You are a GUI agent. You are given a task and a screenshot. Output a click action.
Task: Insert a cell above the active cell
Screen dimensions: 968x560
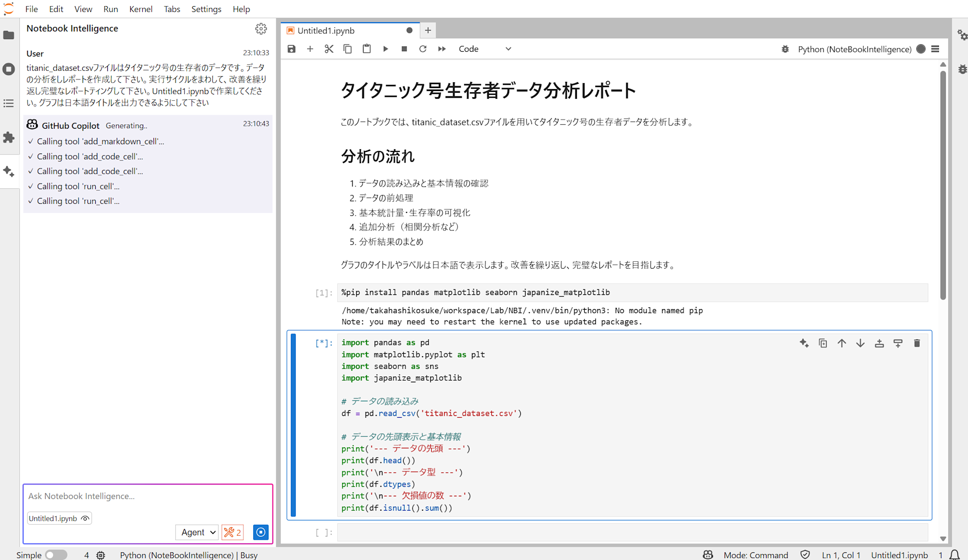pyautogui.click(x=879, y=343)
